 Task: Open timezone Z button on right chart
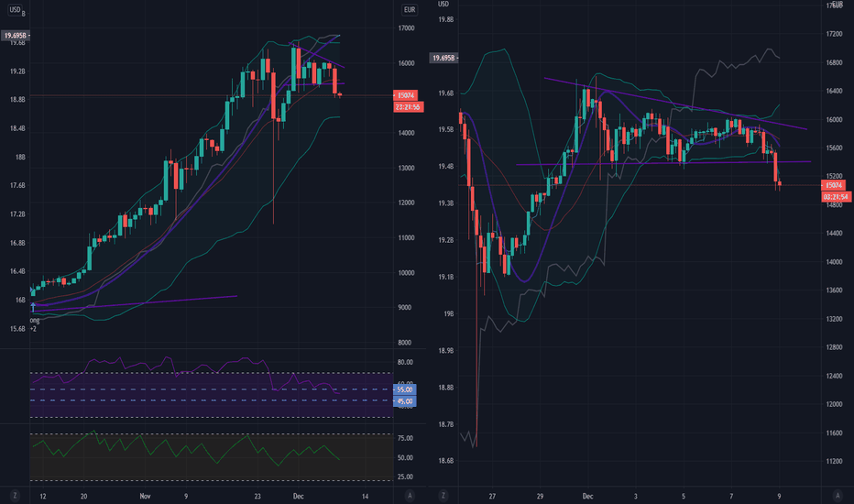[x=443, y=496]
